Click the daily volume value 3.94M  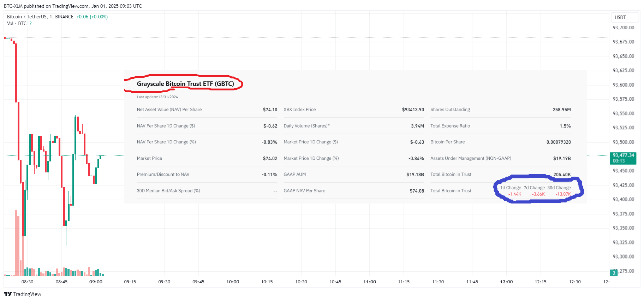pyautogui.click(x=418, y=126)
